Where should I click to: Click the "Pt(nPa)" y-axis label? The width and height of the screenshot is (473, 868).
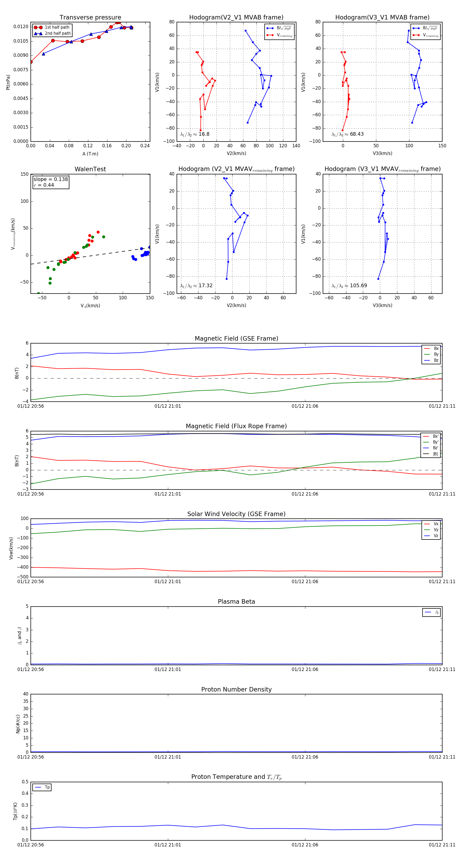[8, 82]
